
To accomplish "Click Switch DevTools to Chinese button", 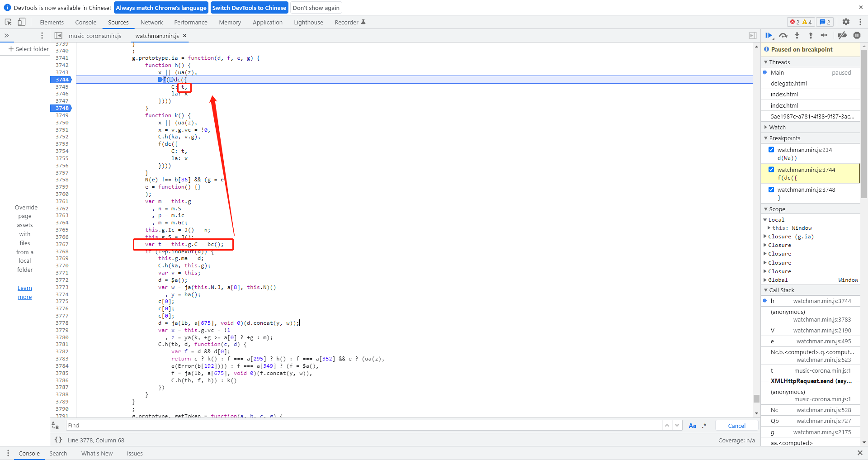I will point(249,8).
